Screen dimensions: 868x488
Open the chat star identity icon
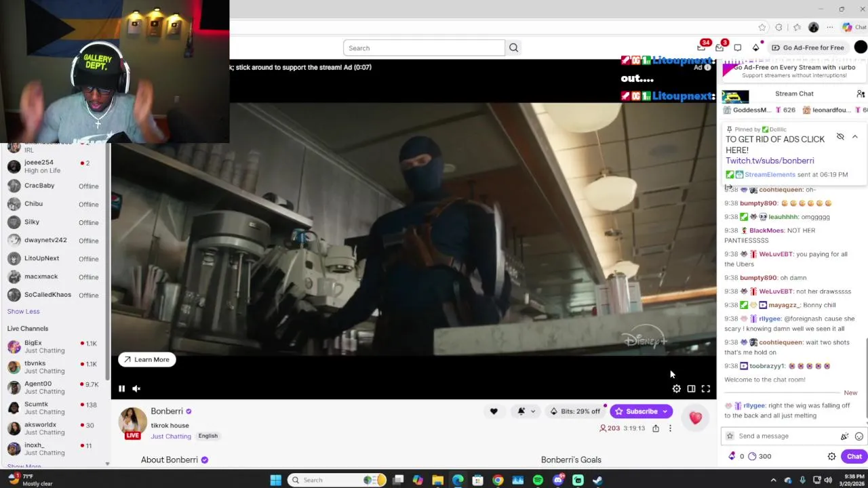(x=730, y=436)
